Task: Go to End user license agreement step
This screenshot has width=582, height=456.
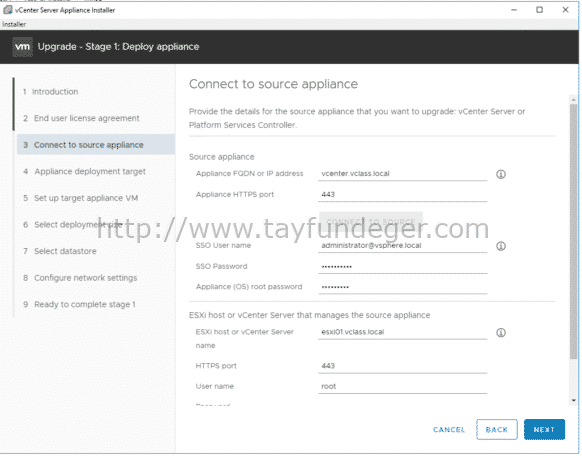Action: (x=81, y=118)
